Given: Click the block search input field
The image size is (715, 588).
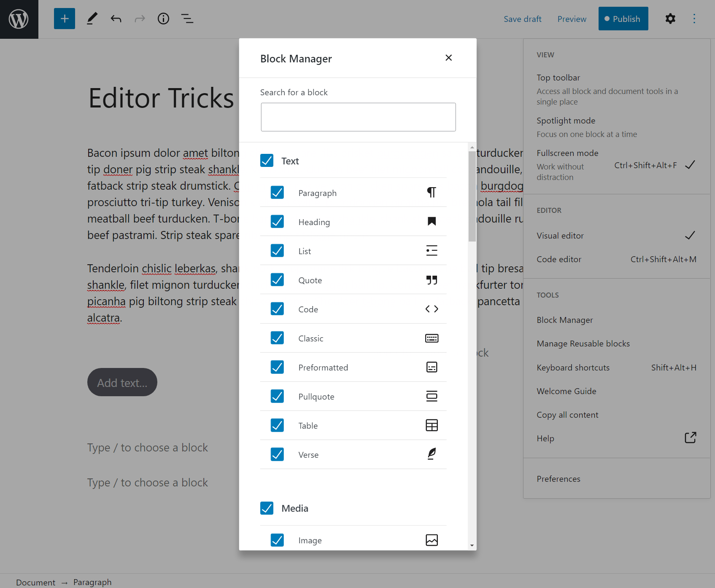Looking at the screenshot, I should 358,117.
